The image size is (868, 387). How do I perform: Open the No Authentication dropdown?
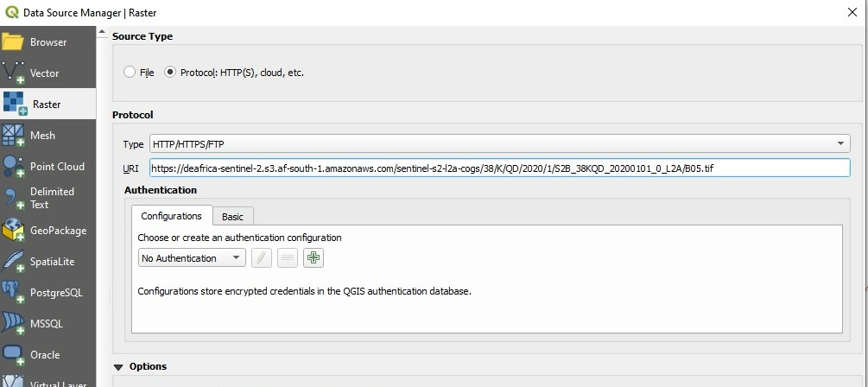pyautogui.click(x=192, y=258)
